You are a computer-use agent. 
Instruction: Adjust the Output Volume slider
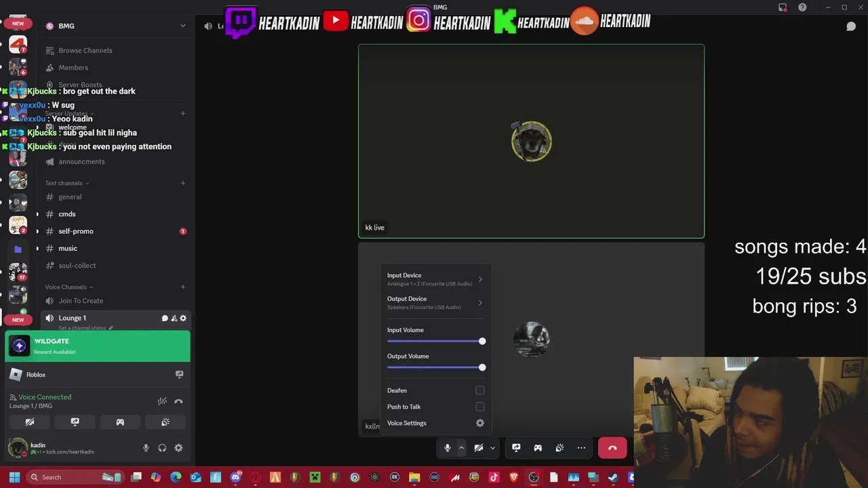(x=435, y=367)
